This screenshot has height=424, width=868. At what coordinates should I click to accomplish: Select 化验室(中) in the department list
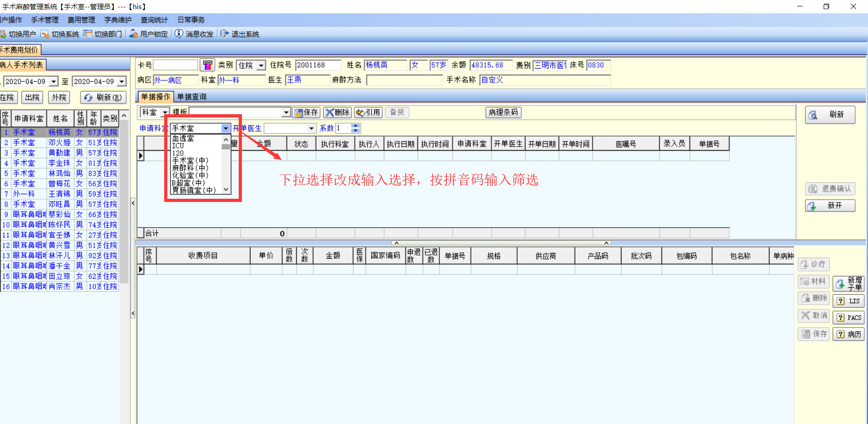click(x=190, y=175)
